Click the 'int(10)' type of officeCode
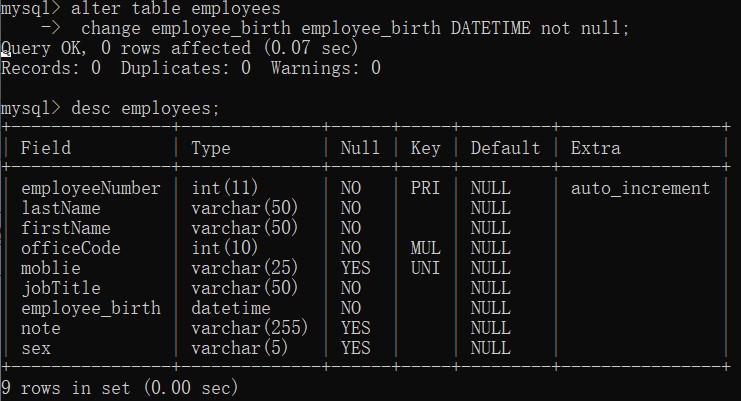Viewport: 741px width, 401px height. point(225,248)
